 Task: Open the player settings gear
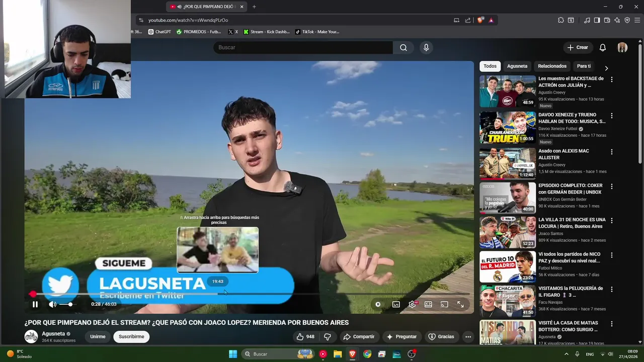pyautogui.click(x=412, y=304)
